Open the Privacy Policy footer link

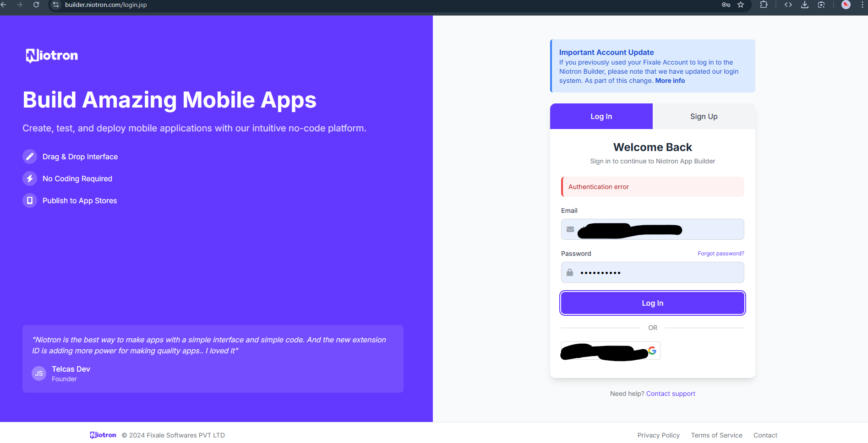(x=658, y=435)
